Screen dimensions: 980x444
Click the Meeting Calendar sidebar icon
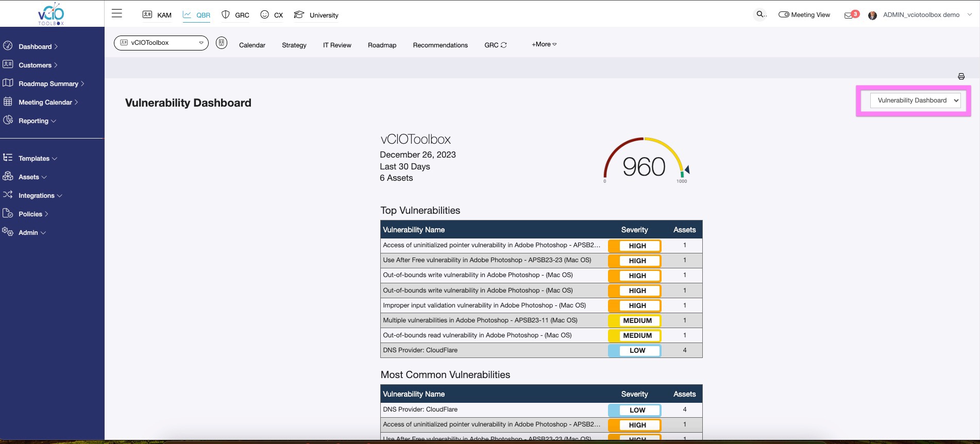click(x=8, y=101)
